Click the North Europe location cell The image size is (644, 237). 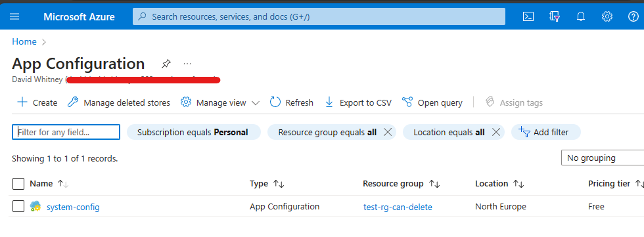[501, 207]
